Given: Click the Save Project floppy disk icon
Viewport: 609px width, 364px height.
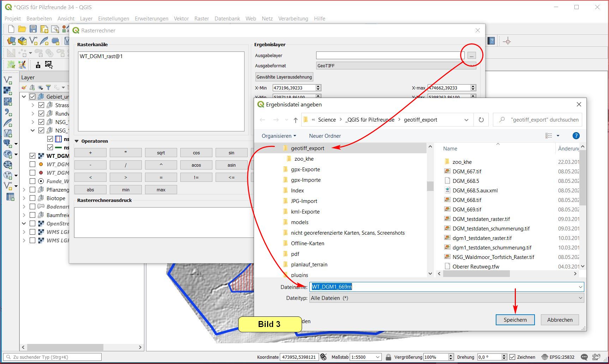Looking at the screenshot, I should click(x=33, y=29).
